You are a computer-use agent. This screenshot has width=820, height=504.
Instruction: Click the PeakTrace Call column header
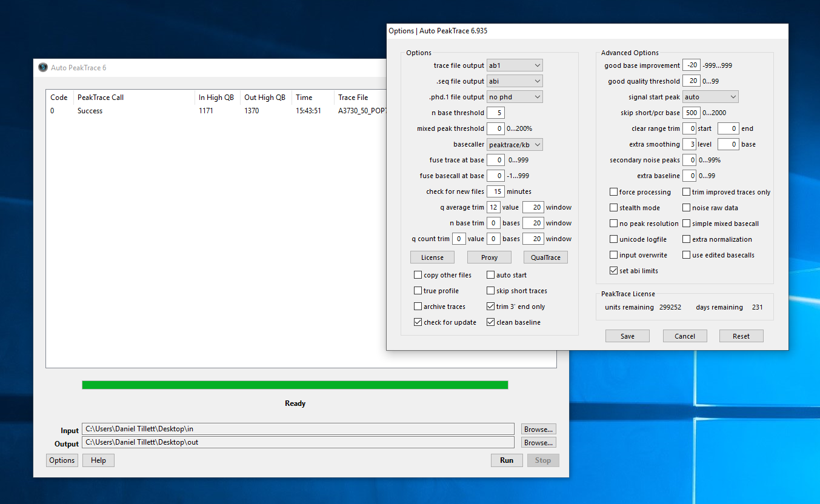tap(134, 98)
